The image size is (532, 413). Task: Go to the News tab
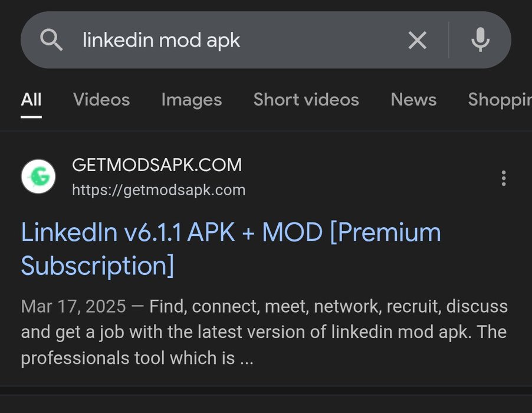pyautogui.click(x=413, y=100)
